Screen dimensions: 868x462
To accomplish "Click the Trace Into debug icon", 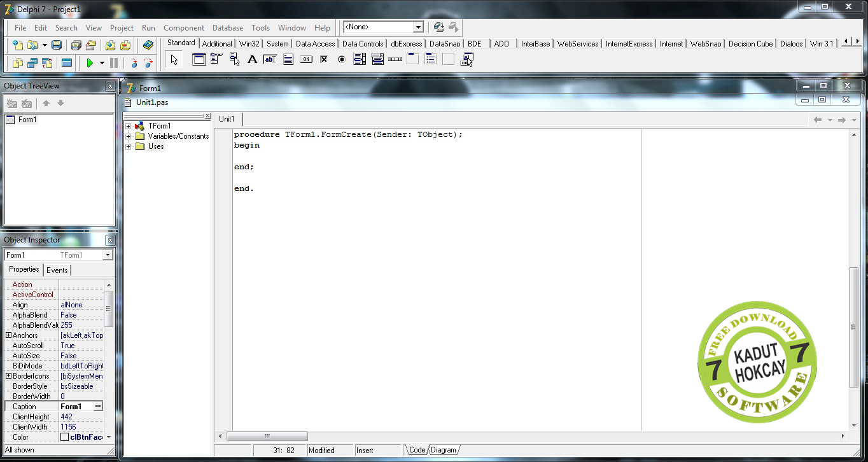I will click(x=134, y=63).
